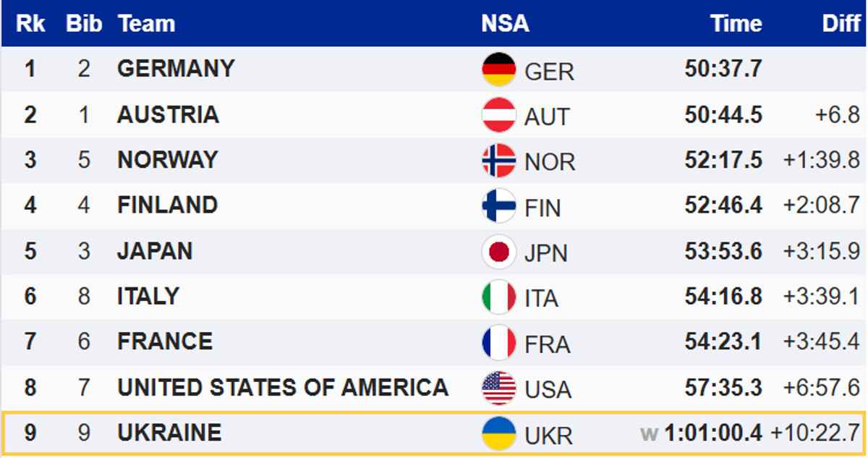
Task: Click the NOR country code
Action: coord(550,162)
